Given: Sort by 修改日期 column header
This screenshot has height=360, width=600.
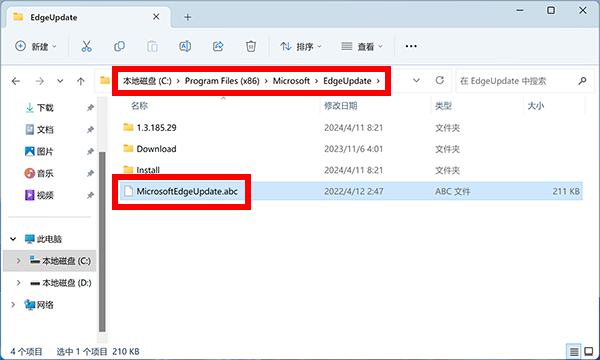Looking at the screenshot, I should click(341, 106).
